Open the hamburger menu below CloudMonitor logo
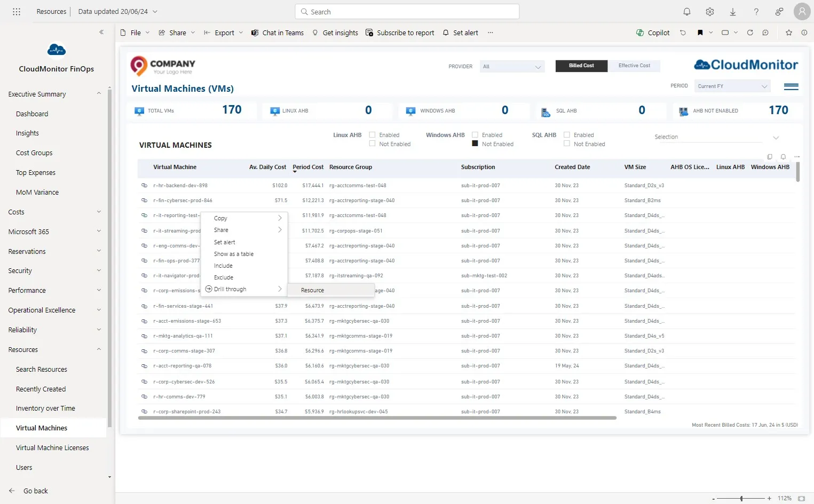The image size is (814, 504). tap(791, 87)
